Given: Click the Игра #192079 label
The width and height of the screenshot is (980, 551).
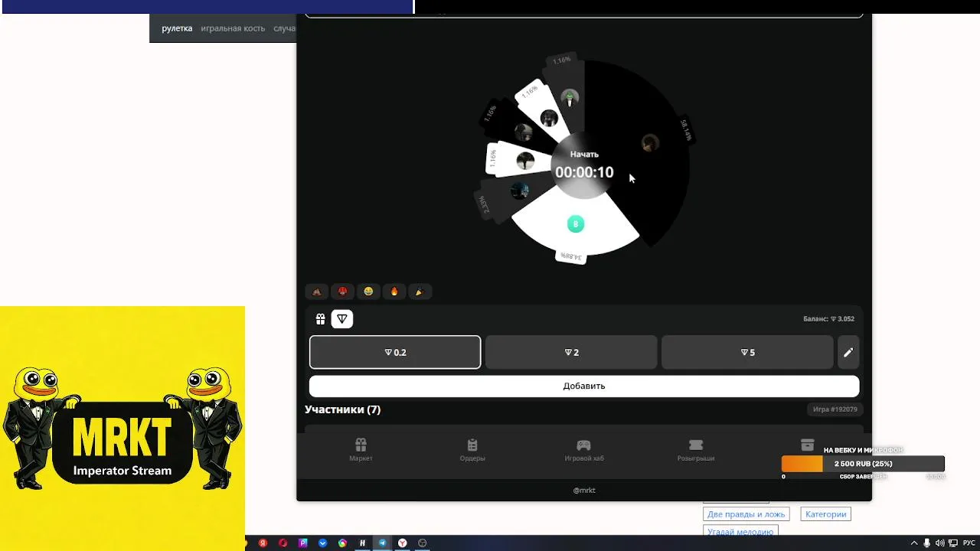Looking at the screenshot, I should pos(835,409).
